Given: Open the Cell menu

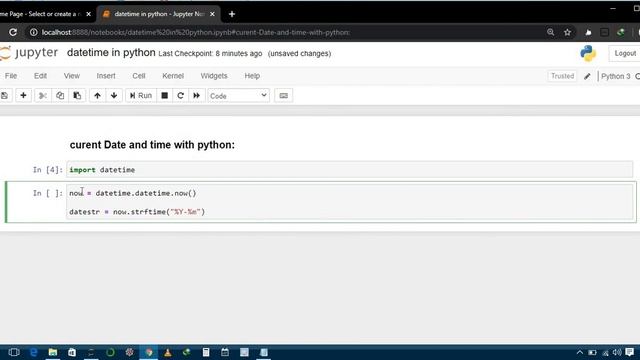Looking at the screenshot, I should tap(139, 76).
